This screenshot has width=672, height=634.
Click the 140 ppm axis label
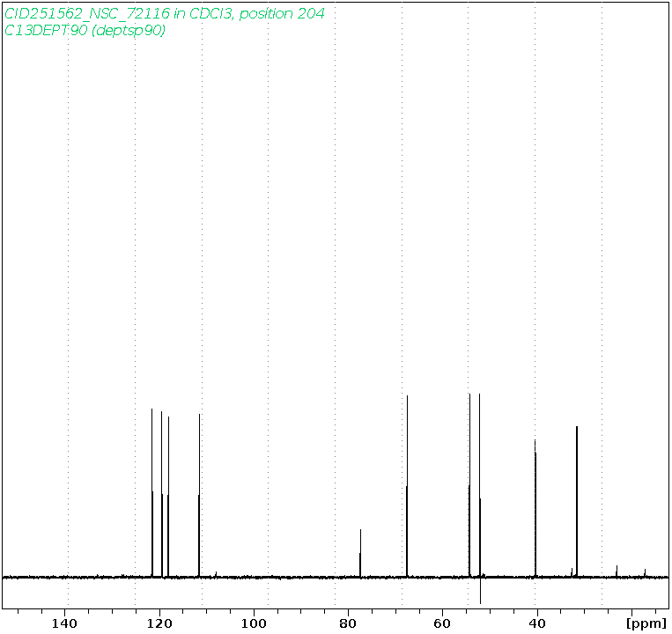(x=65, y=623)
